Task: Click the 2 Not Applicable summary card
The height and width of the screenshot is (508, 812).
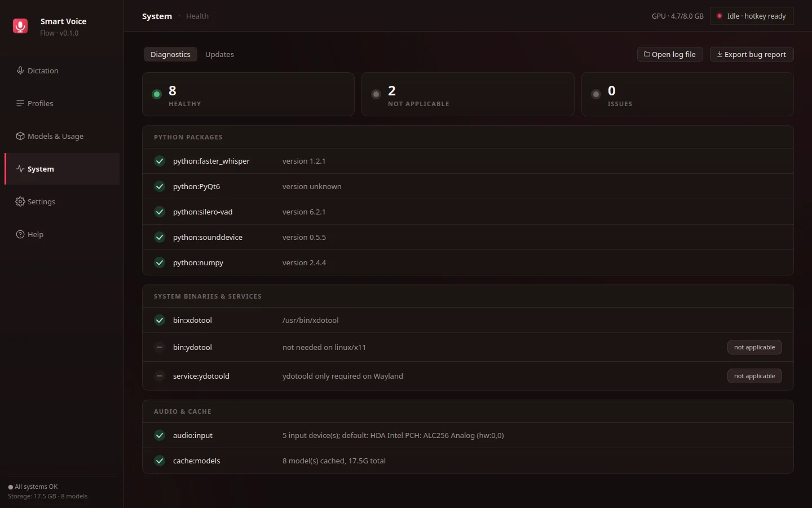Action: pyautogui.click(x=468, y=94)
